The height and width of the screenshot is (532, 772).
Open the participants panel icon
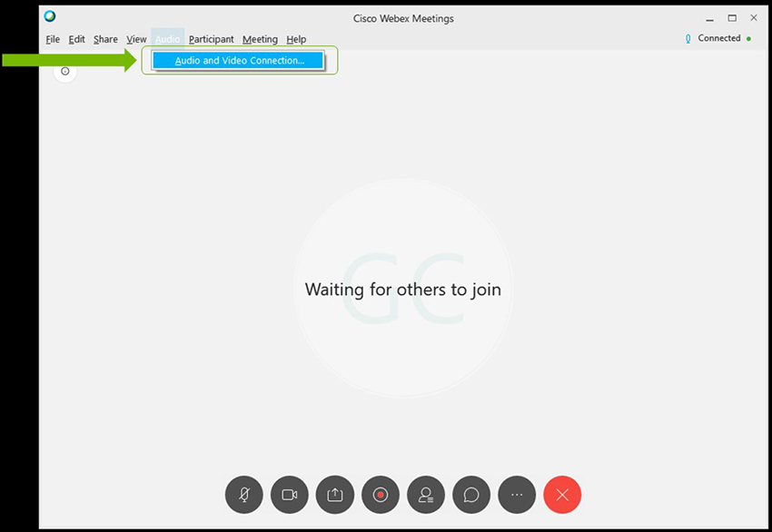(x=426, y=495)
